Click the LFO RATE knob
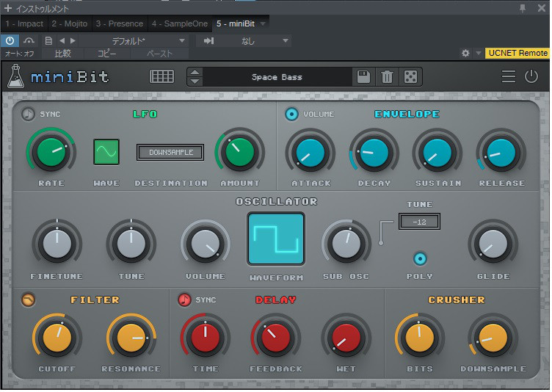552x392 pixels. pyautogui.click(x=51, y=152)
